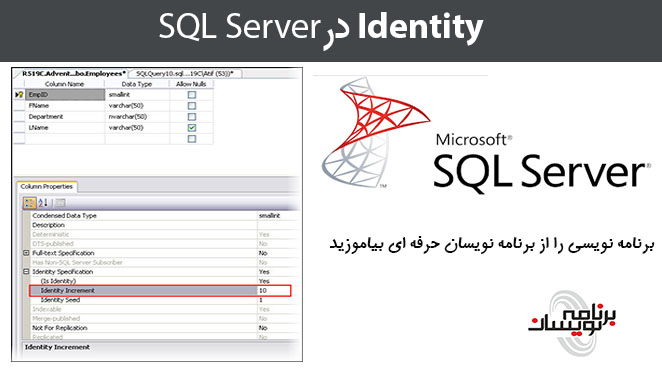Viewport: 662px width, 371px height.
Task: Select the Identity Specification property label
Action: pyautogui.click(x=62, y=271)
